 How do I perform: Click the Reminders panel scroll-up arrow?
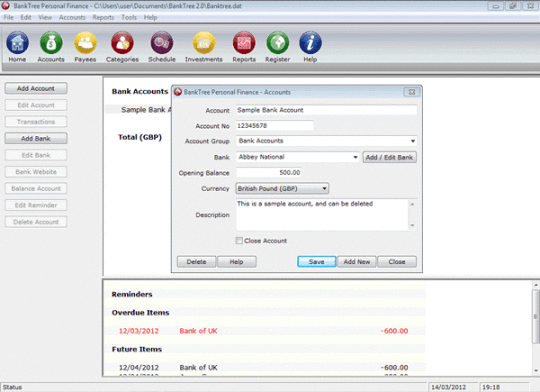(536, 285)
